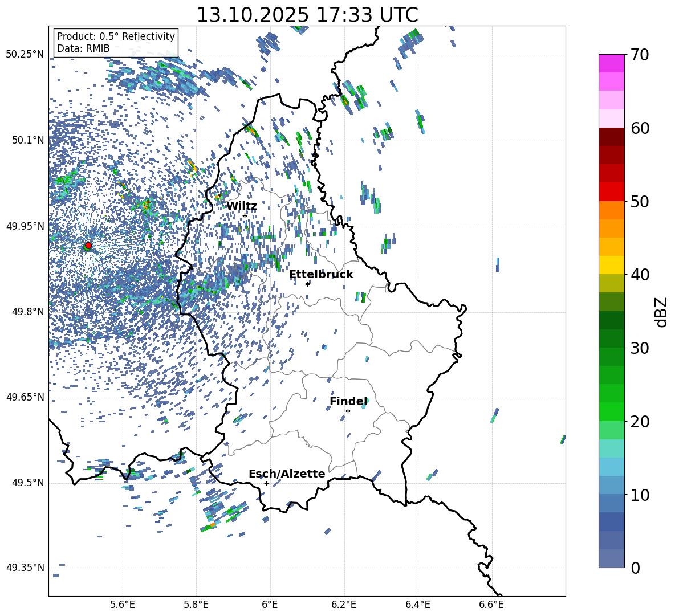Pick the bright red 50 dBZ colorbar swatch
Screen dimensions: 675x616
pyautogui.click(x=612, y=191)
